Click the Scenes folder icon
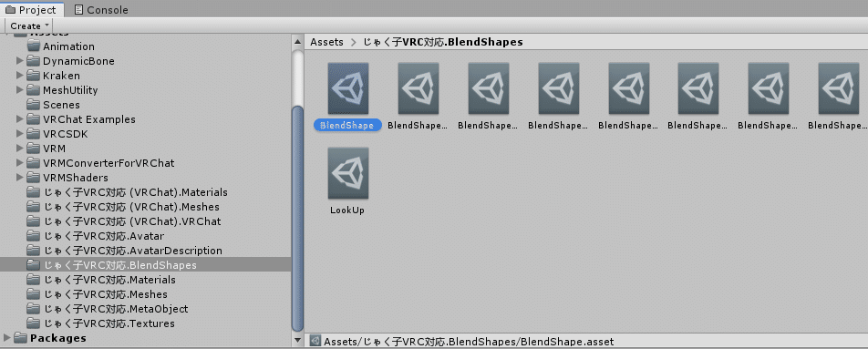Viewport: 868px width, 349px height. [33, 105]
